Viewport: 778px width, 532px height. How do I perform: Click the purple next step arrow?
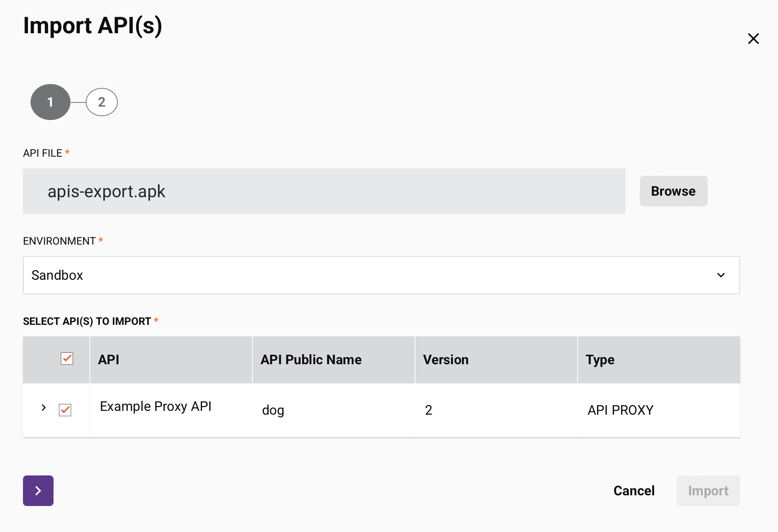click(x=38, y=491)
